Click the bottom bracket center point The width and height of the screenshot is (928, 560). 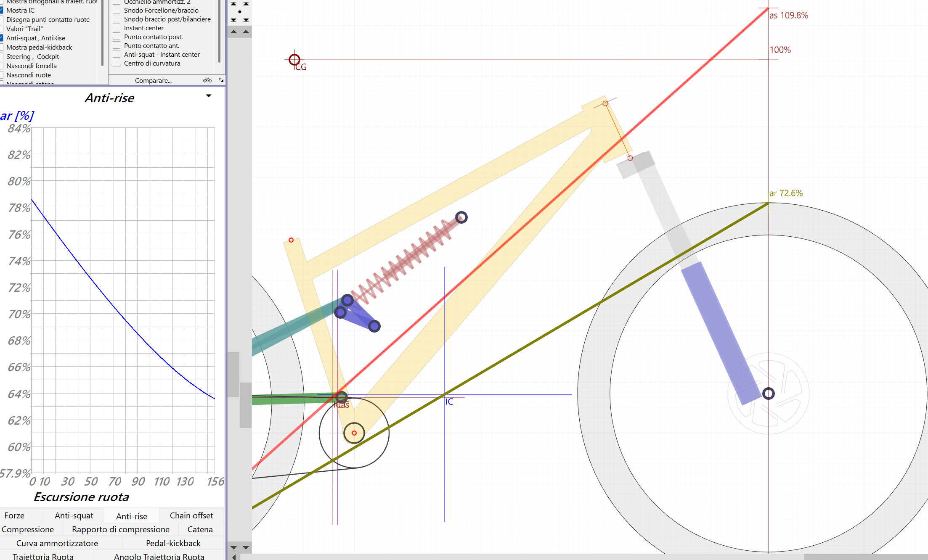pos(354,433)
